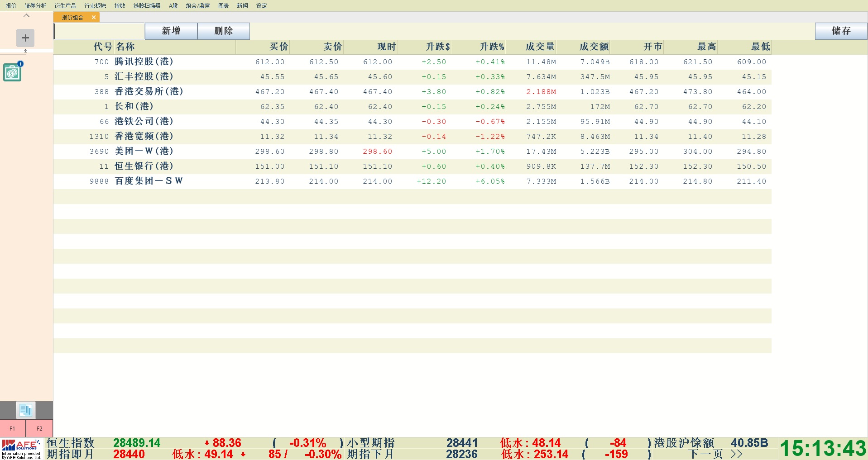868x460 pixels.
Task: Click the 储存 save button
Action: pyautogui.click(x=841, y=31)
